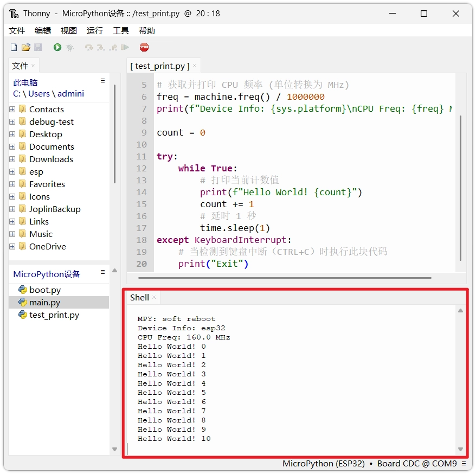
Task: Click the Open file folder icon
Action: (25, 48)
